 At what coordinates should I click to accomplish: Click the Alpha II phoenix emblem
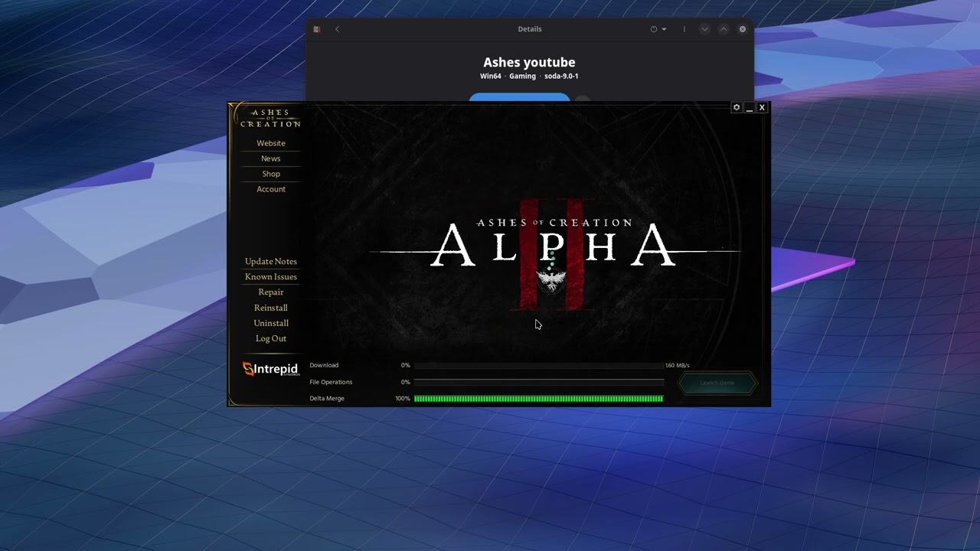pyautogui.click(x=550, y=280)
